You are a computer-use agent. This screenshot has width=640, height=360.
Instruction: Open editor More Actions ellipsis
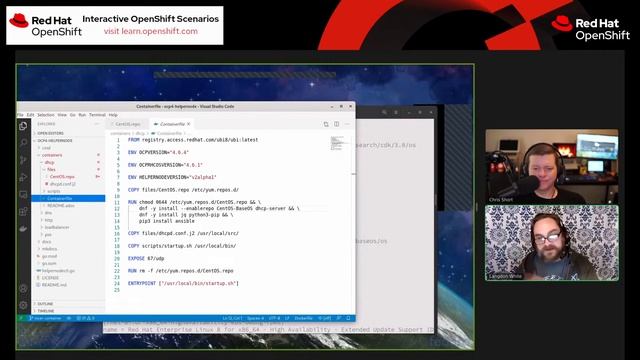click(x=347, y=124)
